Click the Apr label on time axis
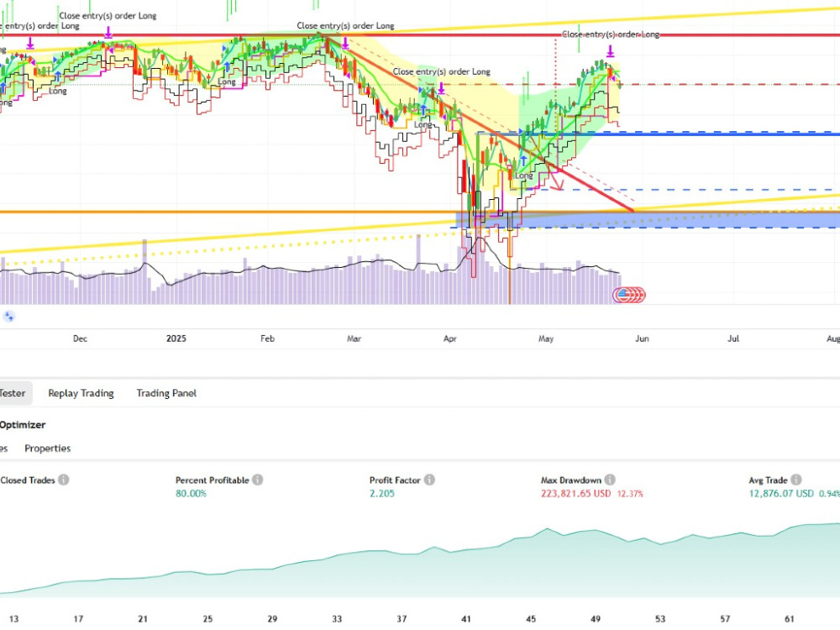 click(x=450, y=339)
